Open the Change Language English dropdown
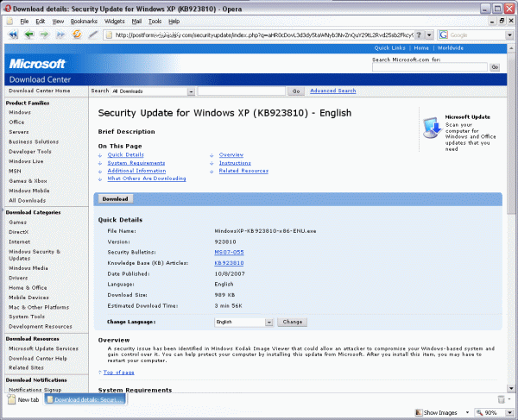The width and height of the screenshot is (518, 420). point(269,323)
